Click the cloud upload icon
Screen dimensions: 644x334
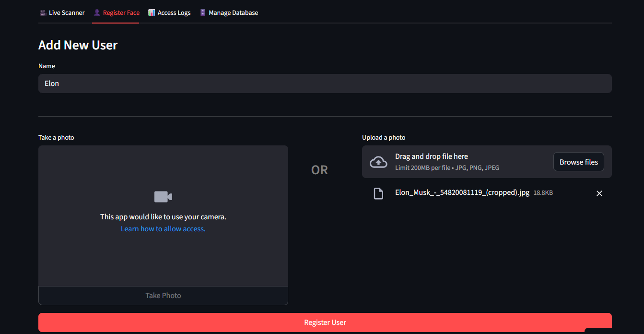pyautogui.click(x=378, y=162)
